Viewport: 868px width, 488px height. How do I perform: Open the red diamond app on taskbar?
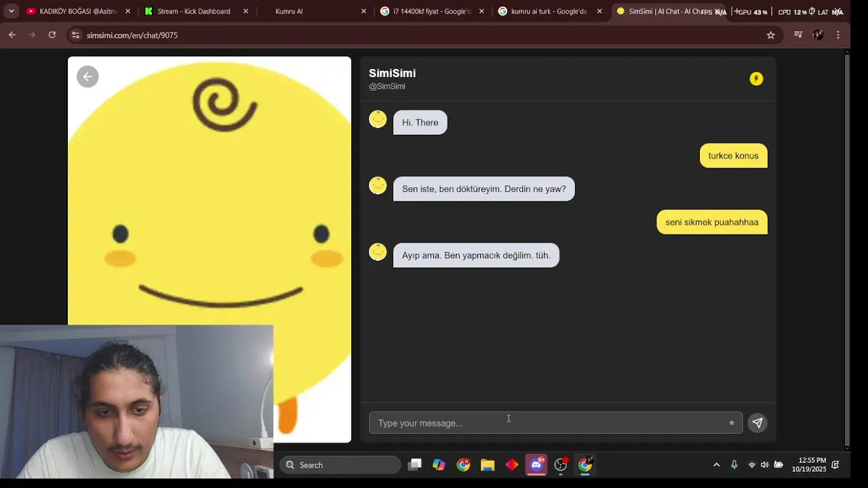coord(512,465)
